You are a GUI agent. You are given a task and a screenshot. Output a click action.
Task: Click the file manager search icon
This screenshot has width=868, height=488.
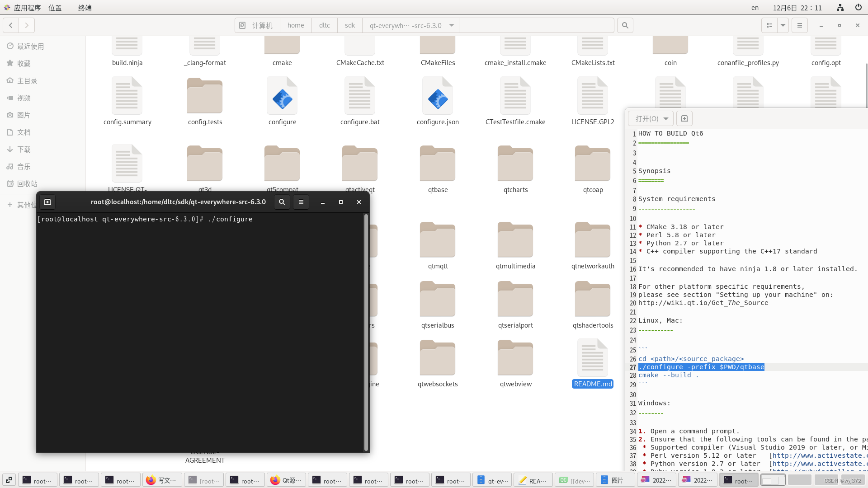pos(625,25)
